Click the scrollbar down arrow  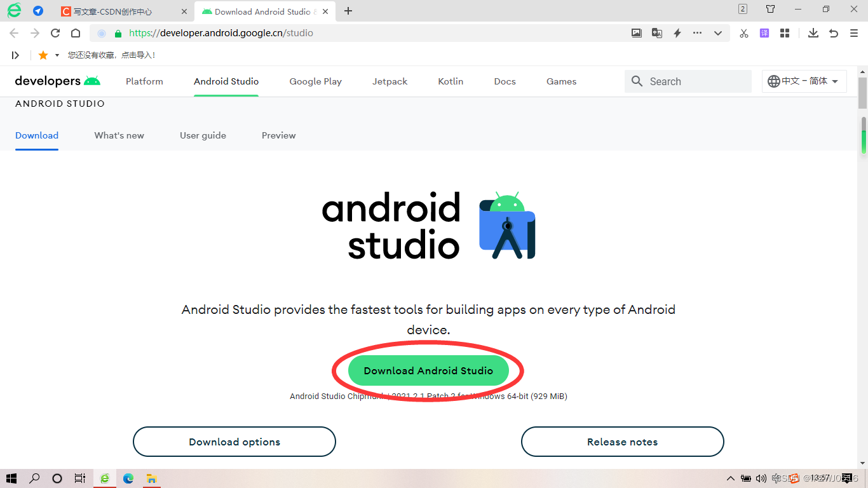(x=863, y=463)
